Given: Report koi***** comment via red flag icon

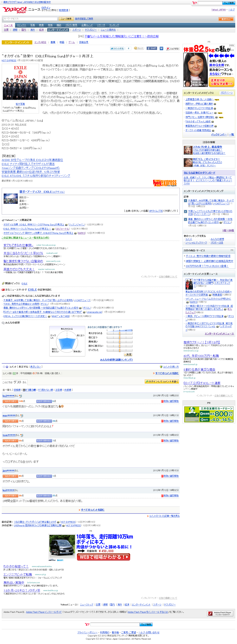Looking at the screenshot, I should [x=162, y=496].
